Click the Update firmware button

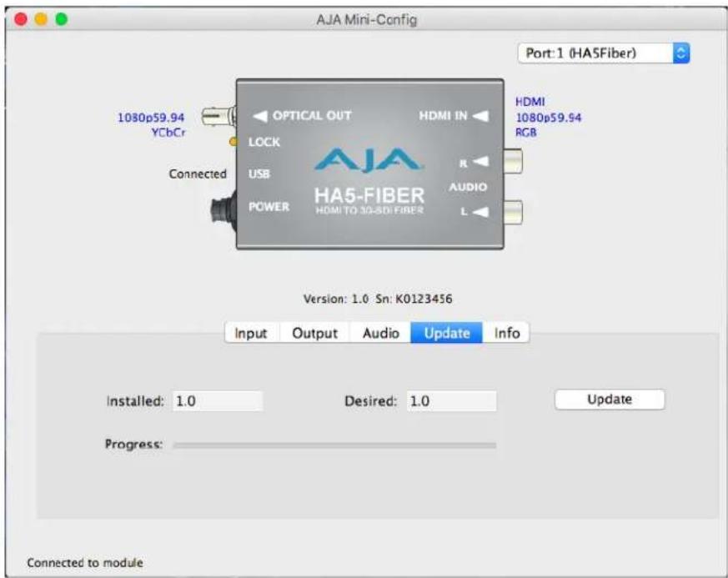tap(610, 400)
